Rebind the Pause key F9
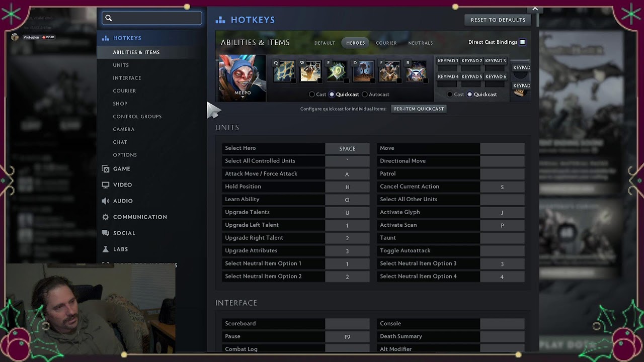The width and height of the screenshot is (644, 362). click(x=347, y=336)
